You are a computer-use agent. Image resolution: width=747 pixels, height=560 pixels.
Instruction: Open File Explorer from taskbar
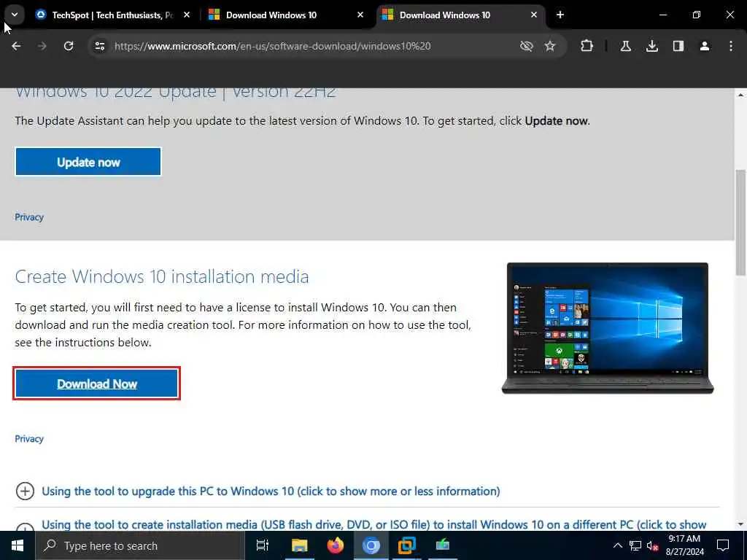pos(300,545)
